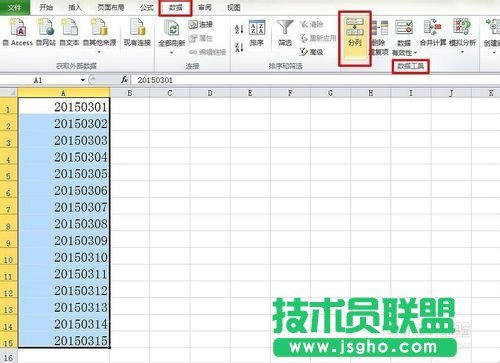Click Consolidate (合并计算) icon

433,33
